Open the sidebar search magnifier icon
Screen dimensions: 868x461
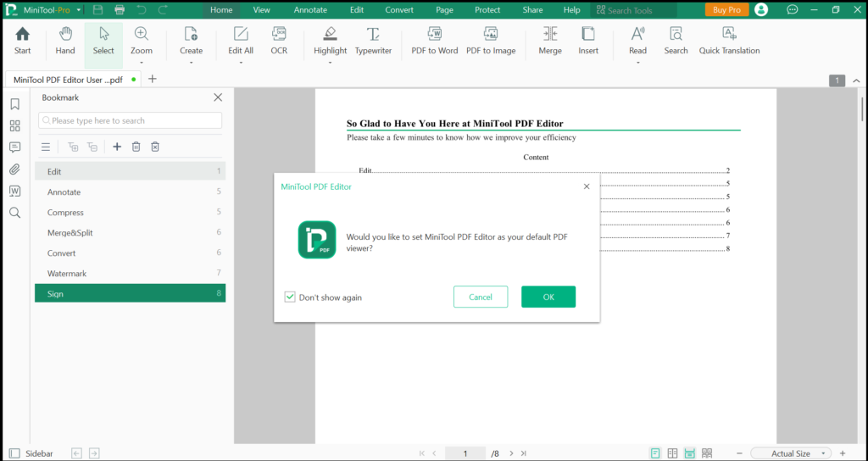coord(15,213)
